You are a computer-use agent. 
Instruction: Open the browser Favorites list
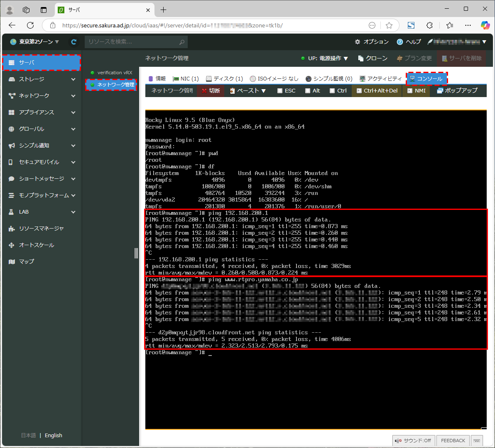[450, 25]
